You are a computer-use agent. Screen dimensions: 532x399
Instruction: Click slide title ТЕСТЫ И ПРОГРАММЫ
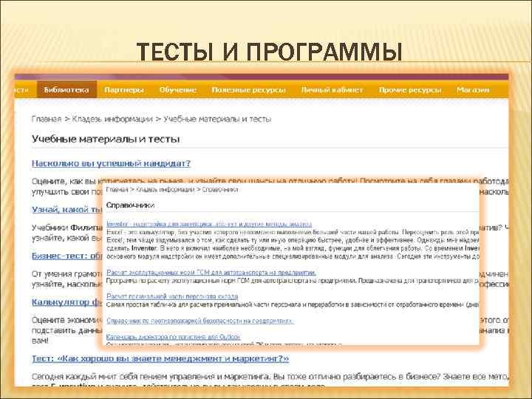point(269,52)
